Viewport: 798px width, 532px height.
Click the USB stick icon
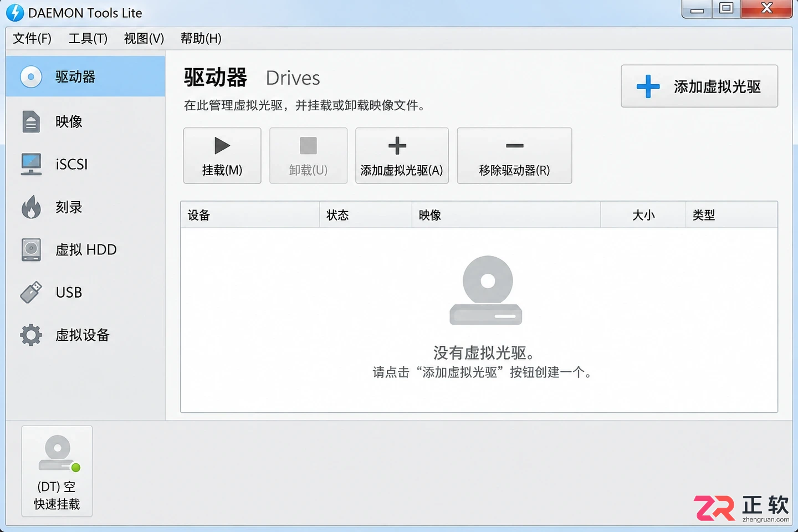(31, 292)
